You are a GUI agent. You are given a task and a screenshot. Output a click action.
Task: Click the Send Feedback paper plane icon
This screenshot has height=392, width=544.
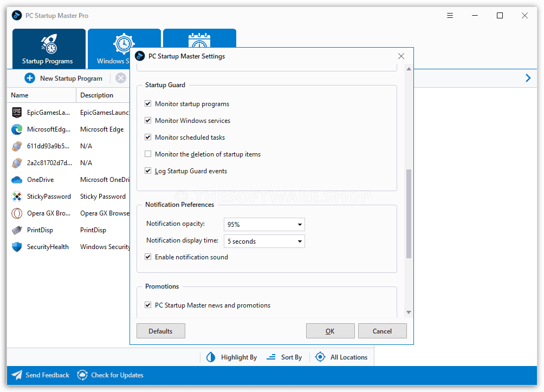(17, 375)
